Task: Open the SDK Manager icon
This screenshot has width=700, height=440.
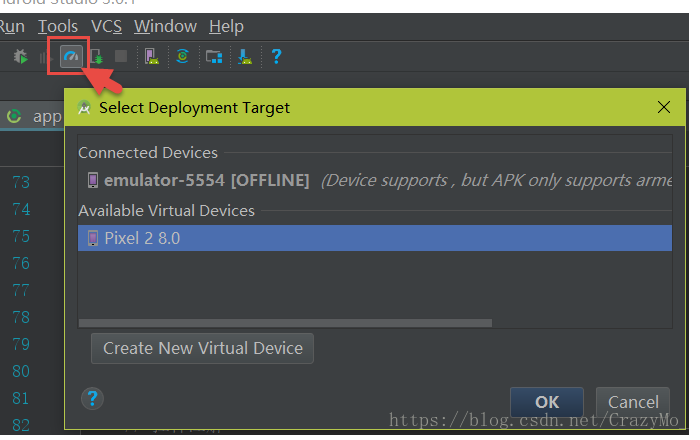Action: [244, 57]
